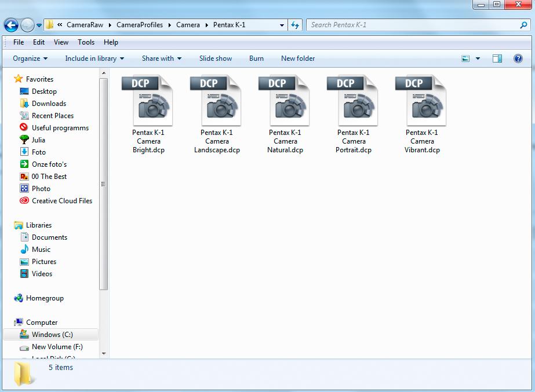Image resolution: width=535 pixels, height=392 pixels.
Task: Select the Pentax K-1 Camera Portrait.dcp file icon
Action: (x=352, y=100)
